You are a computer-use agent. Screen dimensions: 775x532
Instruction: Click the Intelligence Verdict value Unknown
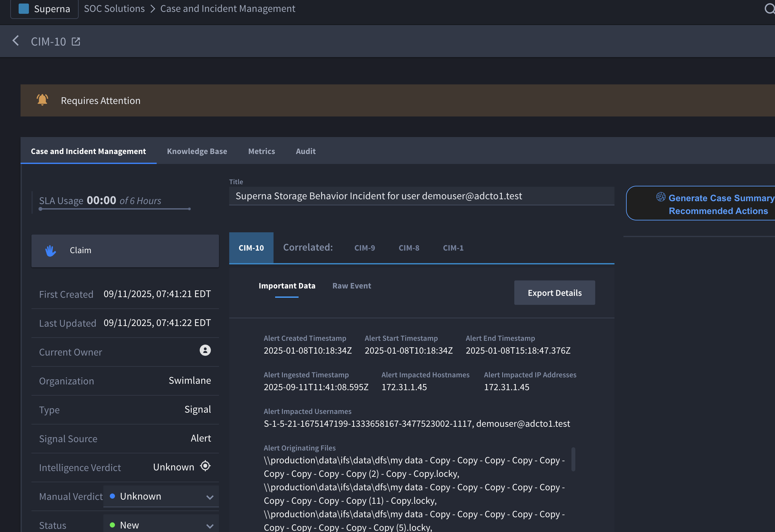[173, 467]
